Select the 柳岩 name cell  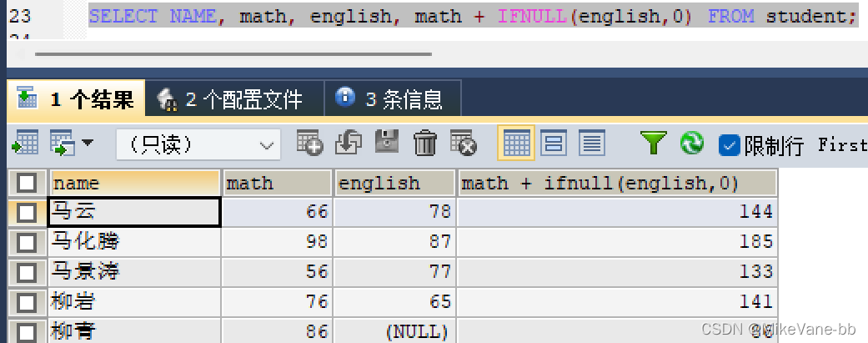click(134, 302)
